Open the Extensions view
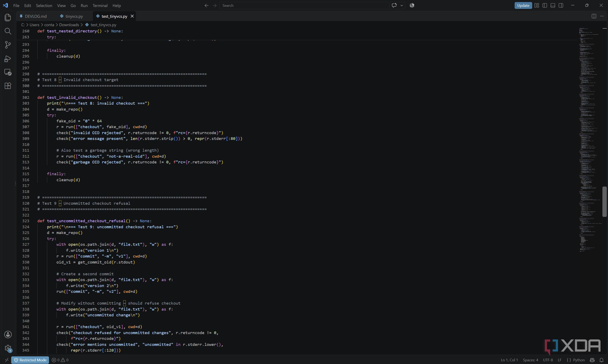 click(8, 86)
